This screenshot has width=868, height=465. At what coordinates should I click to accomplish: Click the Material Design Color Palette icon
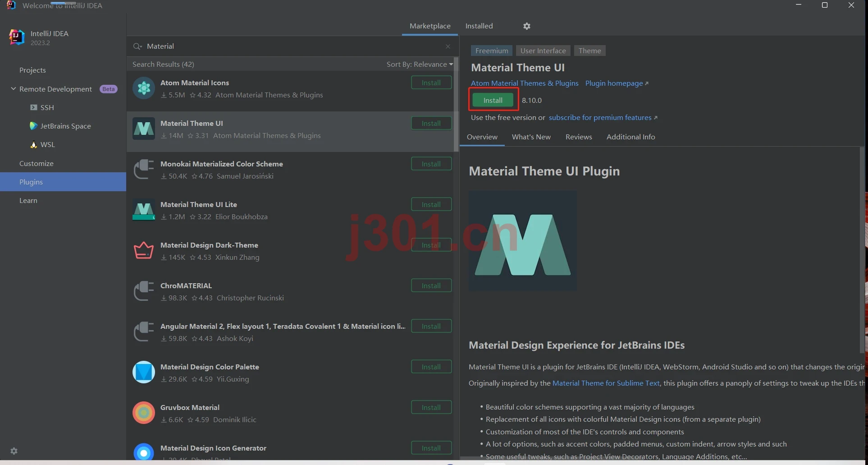tap(144, 372)
